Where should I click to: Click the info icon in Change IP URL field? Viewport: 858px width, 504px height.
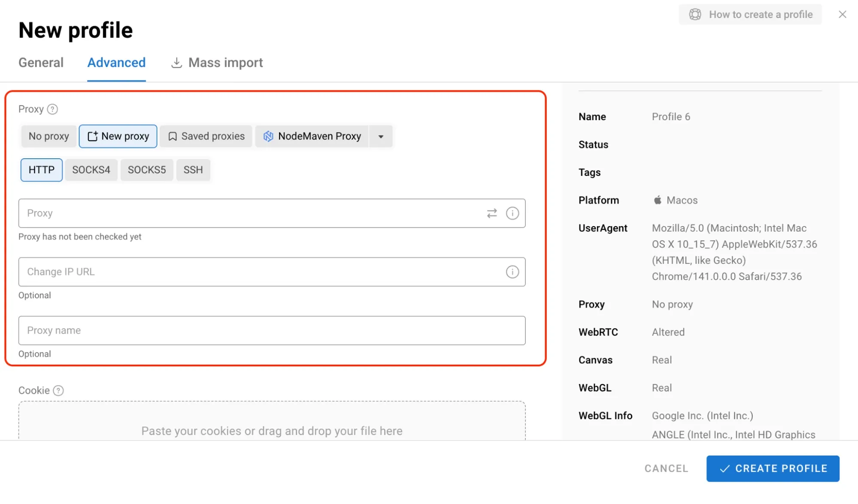click(512, 272)
